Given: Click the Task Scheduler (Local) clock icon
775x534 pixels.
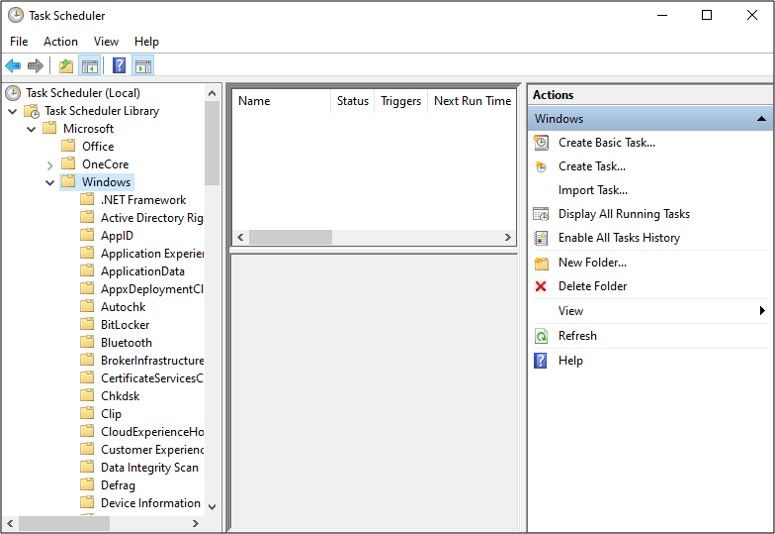Looking at the screenshot, I should pyautogui.click(x=13, y=93).
